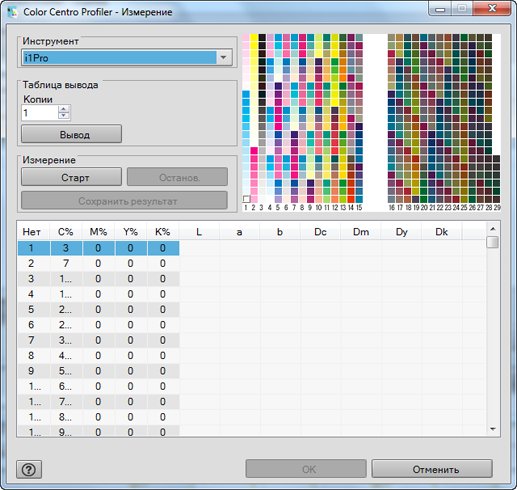This screenshot has height=490, width=517.
Task: Increase Копии with the up arrow
Action: coord(63,109)
